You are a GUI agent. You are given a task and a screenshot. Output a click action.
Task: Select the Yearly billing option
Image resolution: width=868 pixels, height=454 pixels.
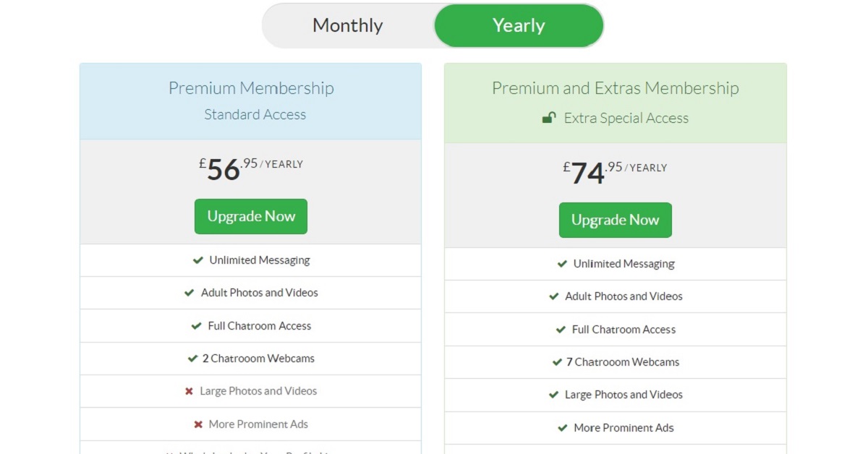(519, 26)
